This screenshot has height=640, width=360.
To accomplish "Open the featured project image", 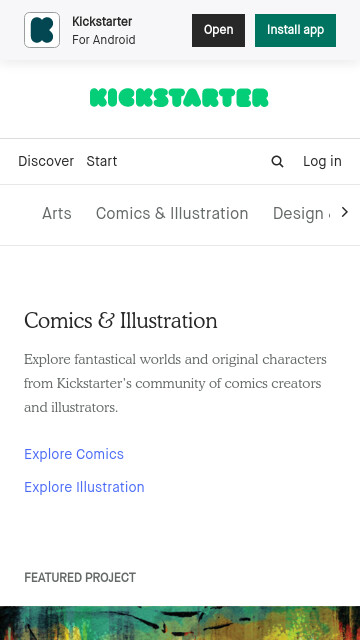I will (180, 623).
